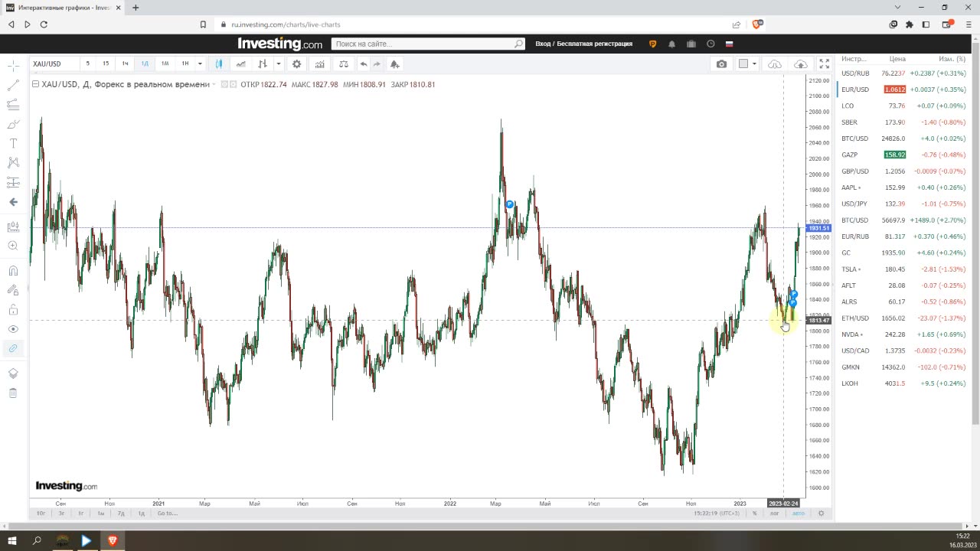Select the 15-minute timeframe
980x551 pixels.
(106, 64)
